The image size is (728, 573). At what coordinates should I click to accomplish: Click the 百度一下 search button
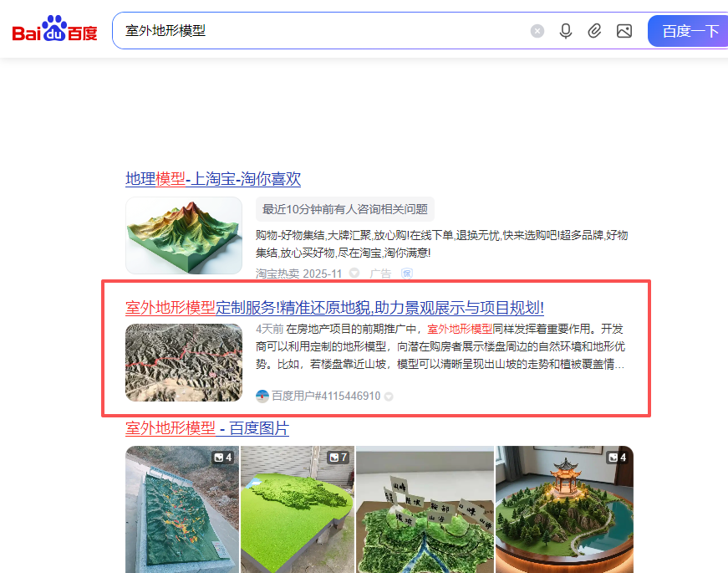[688, 31]
